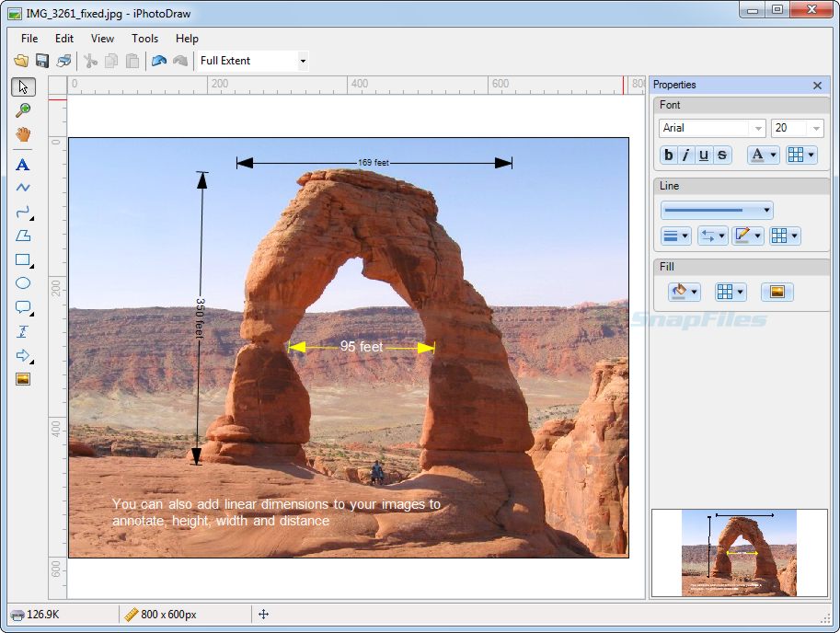Pick the Pan hand tool
This screenshot has height=633, width=840.
click(x=23, y=133)
